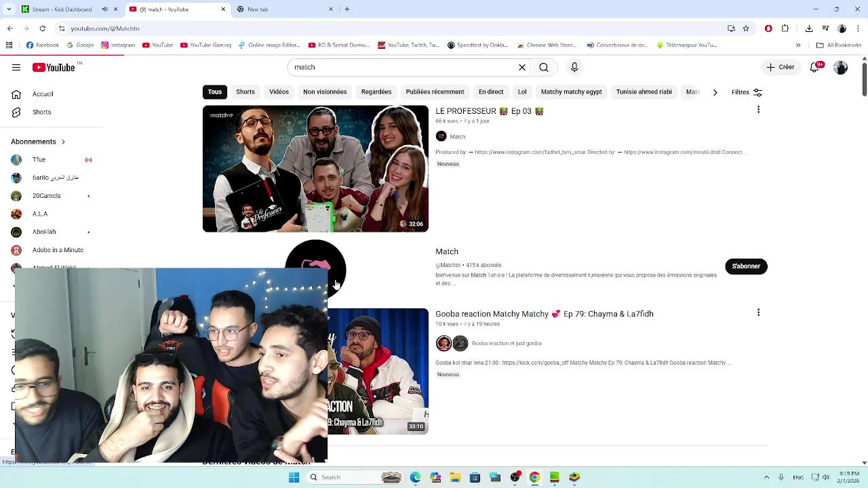Start voice search with microphone icon
This screenshot has width=868, height=488.
point(574,67)
